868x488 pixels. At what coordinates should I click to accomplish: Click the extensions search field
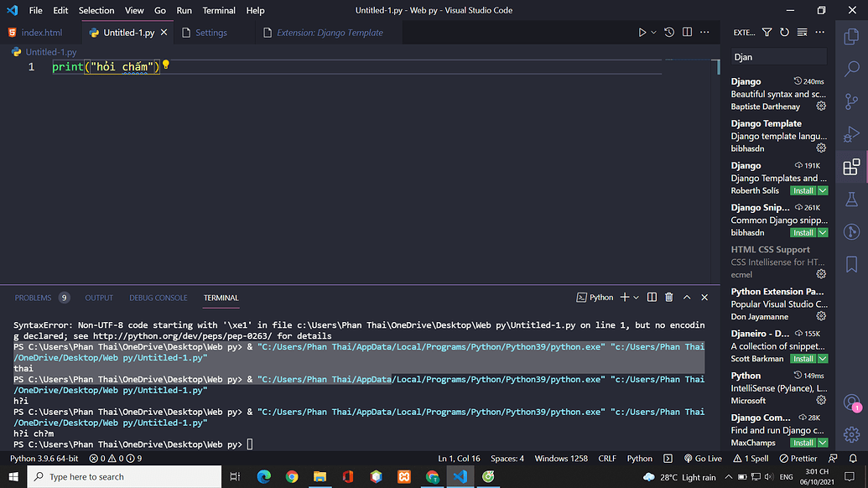point(778,57)
